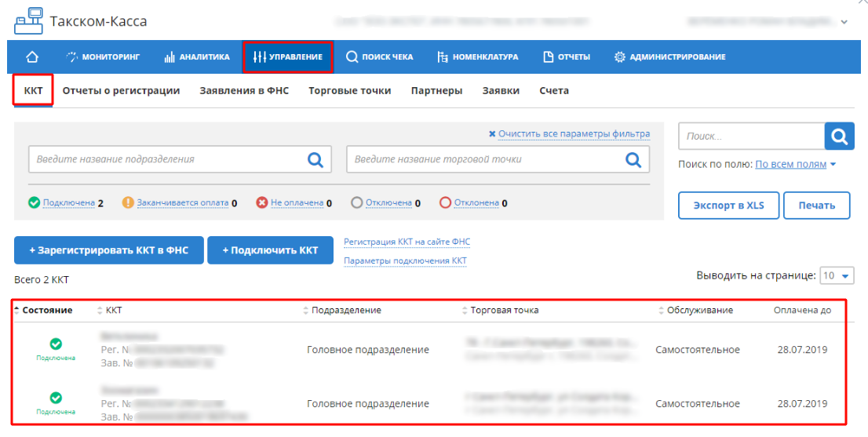Viewport: 868px width, 437px height.
Task: Open the Аналитика menu
Action: coord(196,57)
